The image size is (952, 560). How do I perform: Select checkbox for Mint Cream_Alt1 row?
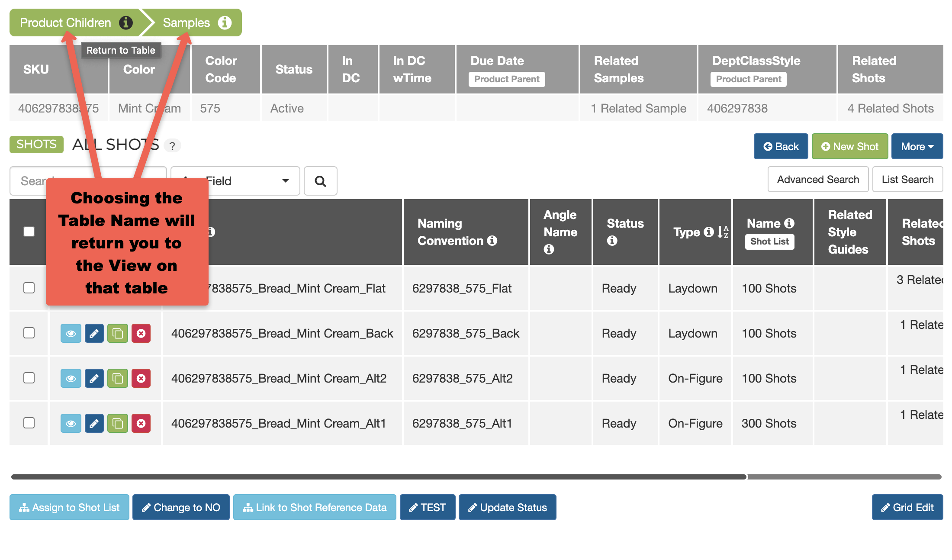point(29,423)
